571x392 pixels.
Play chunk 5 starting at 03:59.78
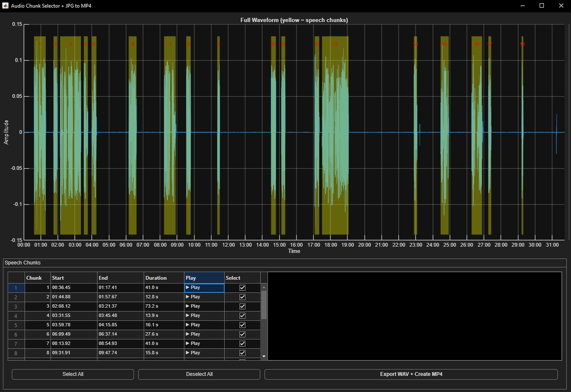click(204, 325)
